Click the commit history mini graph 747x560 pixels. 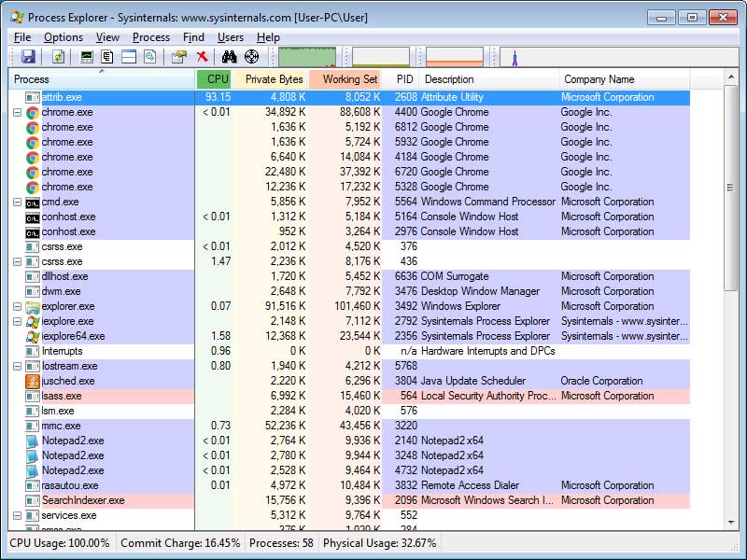381,57
